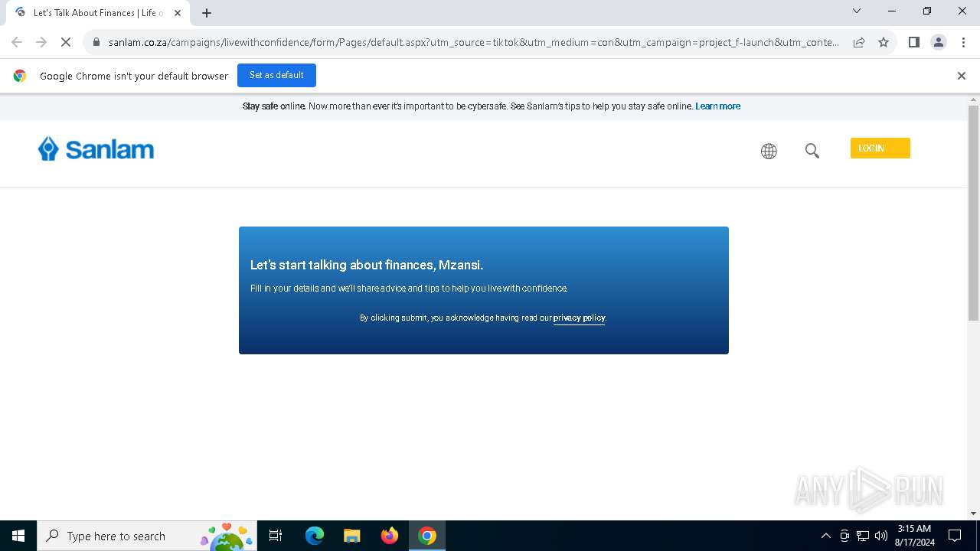980x551 pixels.
Task: Launch Firefox from taskbar
Action: click(390, 536)
